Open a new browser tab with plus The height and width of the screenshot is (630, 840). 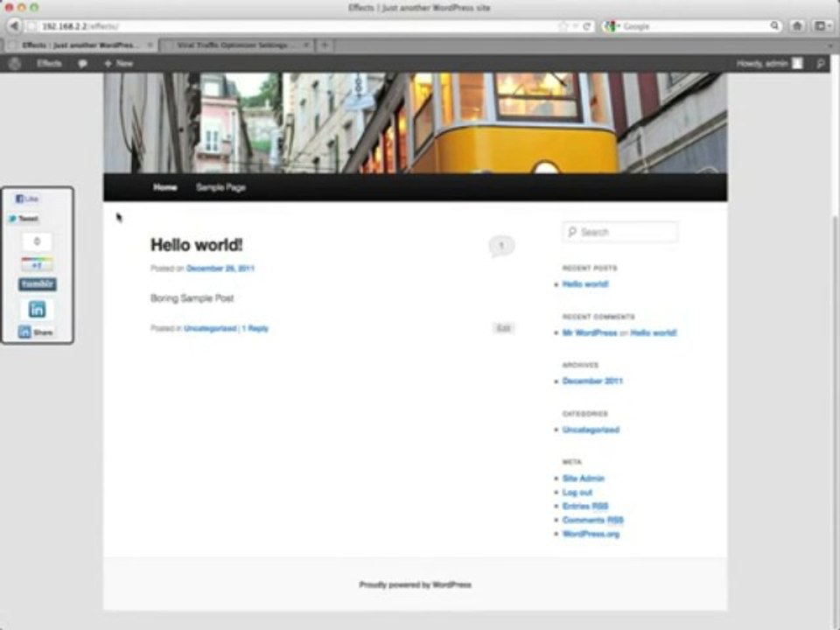click(x=325, y=45)
